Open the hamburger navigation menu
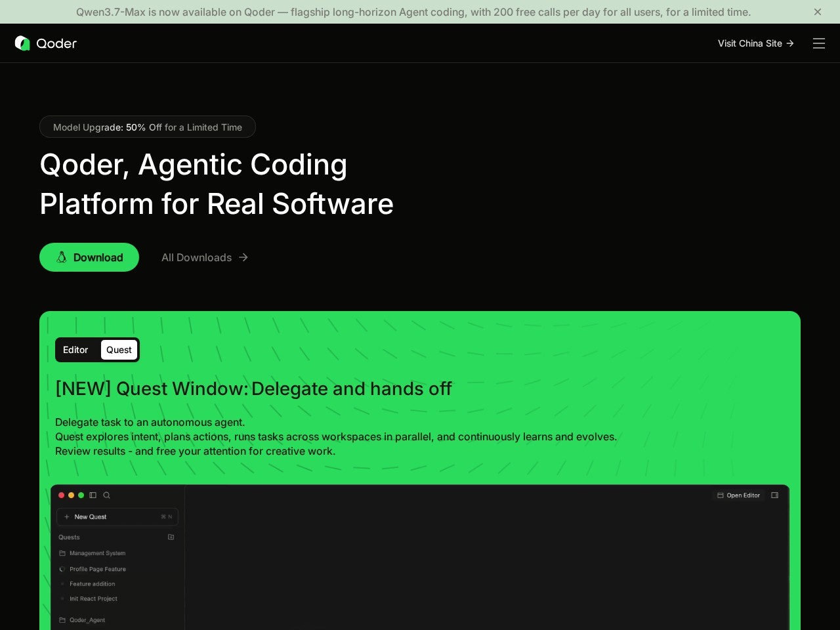 (x=819, y=43)
